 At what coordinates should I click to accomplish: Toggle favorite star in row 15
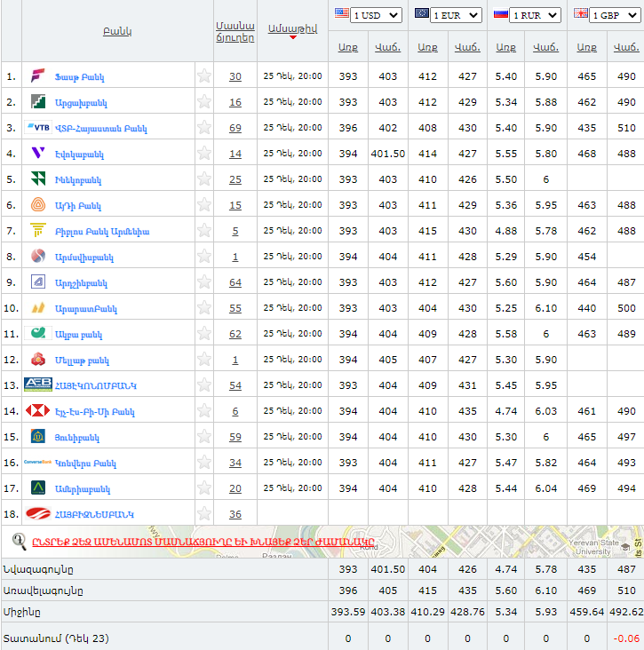[x=204, y=437]
